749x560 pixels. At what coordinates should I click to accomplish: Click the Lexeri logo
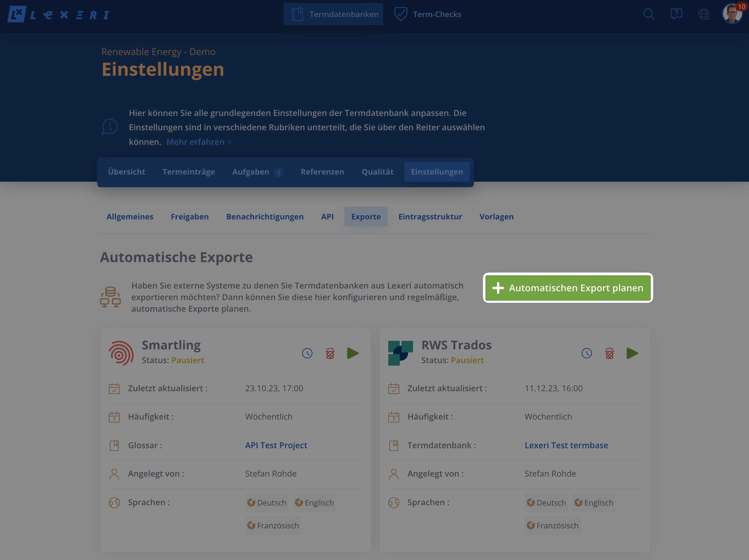point(58,14)
